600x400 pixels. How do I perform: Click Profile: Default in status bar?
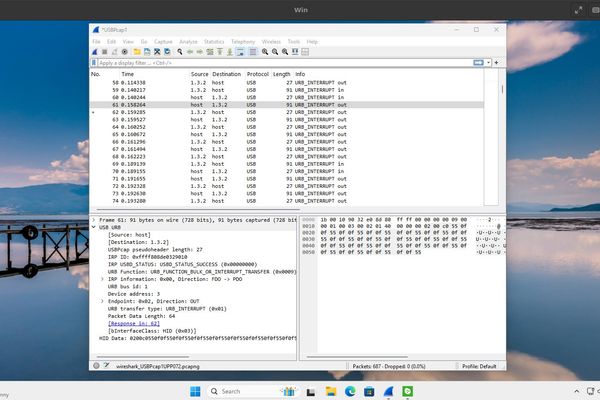click(x=479, y=366)
